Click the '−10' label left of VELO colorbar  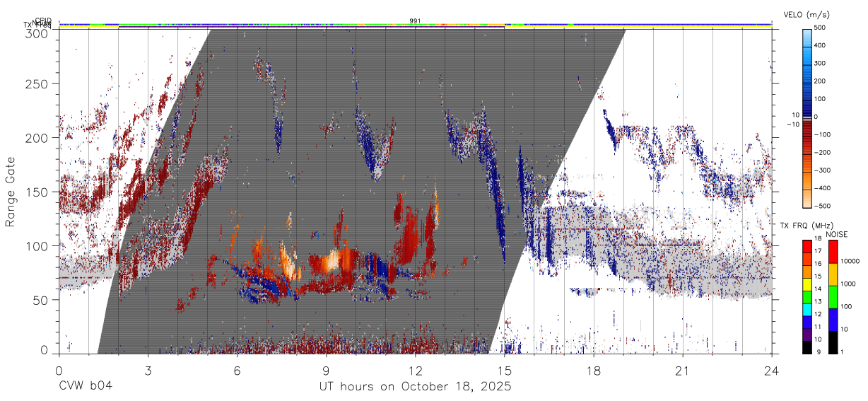click(x=792, y=124)
